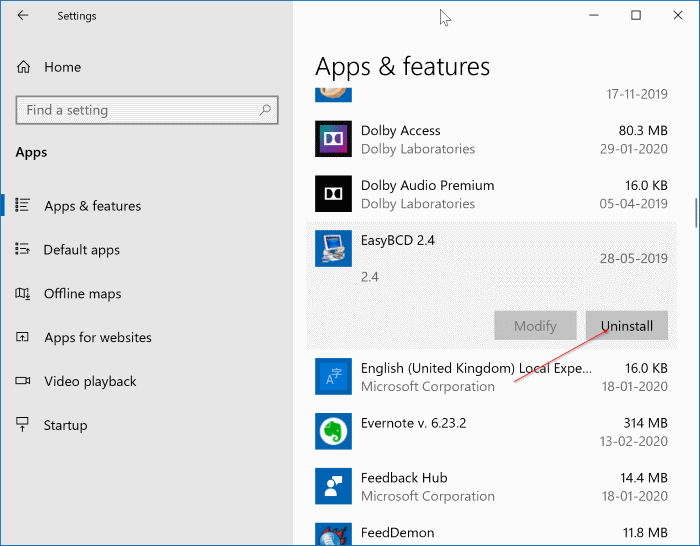Screen dimensions: 700x546
Task: Open the Offline maps settings page
Action: pyautogui.click(x=83, y=293)
